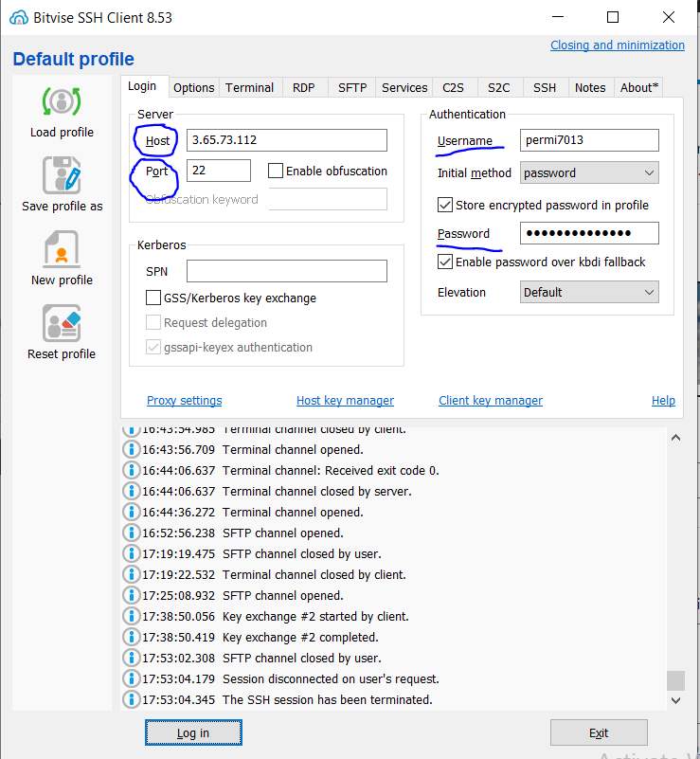Click info icon beside 17:53:02.308 log entry
The height and width of the screenshot is (759, 700).
131,658
